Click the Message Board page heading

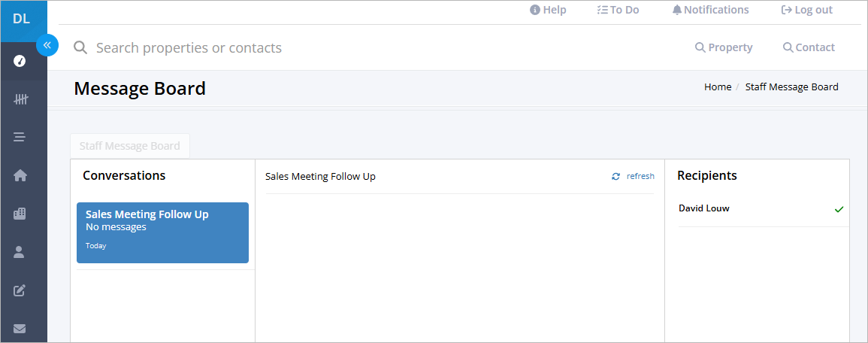(140, 89)
